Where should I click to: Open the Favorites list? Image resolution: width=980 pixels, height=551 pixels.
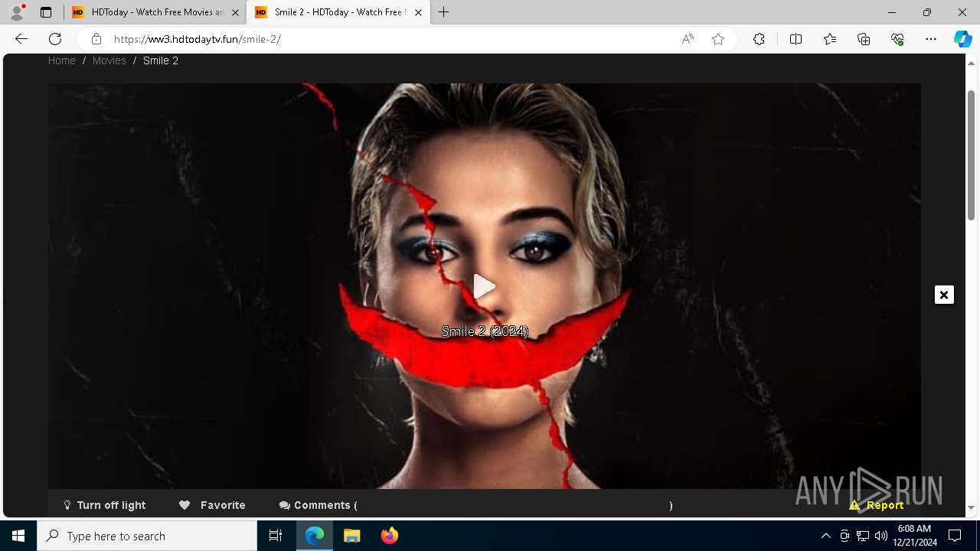(830, 39)
